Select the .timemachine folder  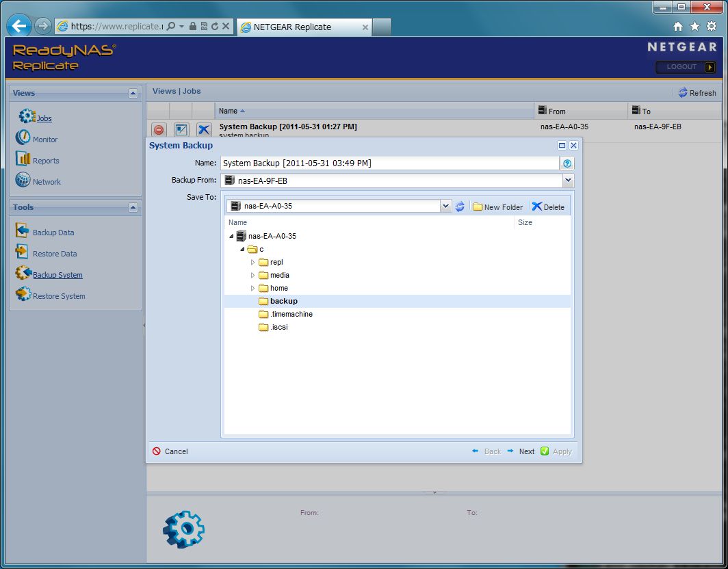tap(291, 314)
